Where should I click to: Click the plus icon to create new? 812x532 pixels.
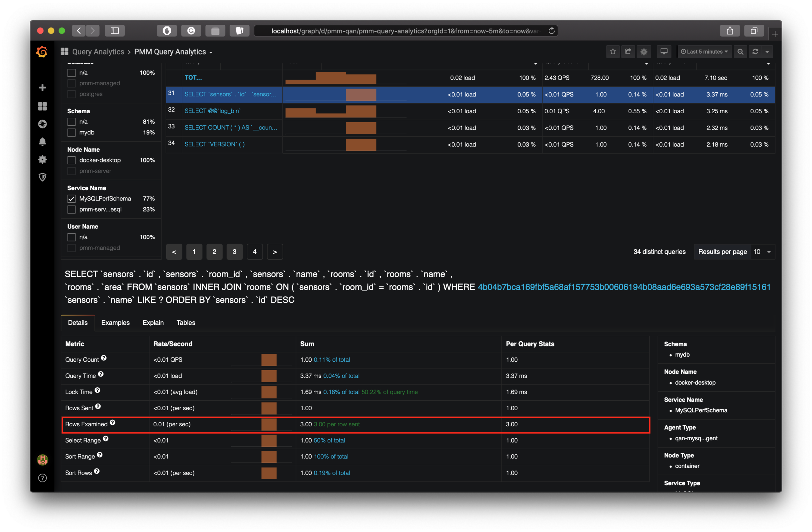pyautogui.click(x=42, y=88)
